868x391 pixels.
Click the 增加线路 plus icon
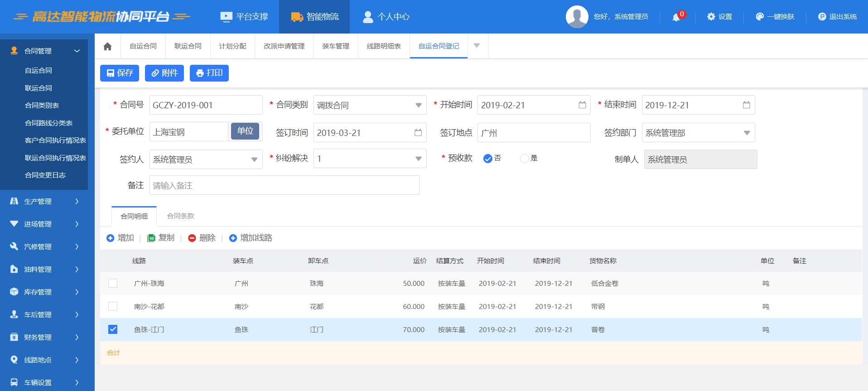(x=233, y=238)
